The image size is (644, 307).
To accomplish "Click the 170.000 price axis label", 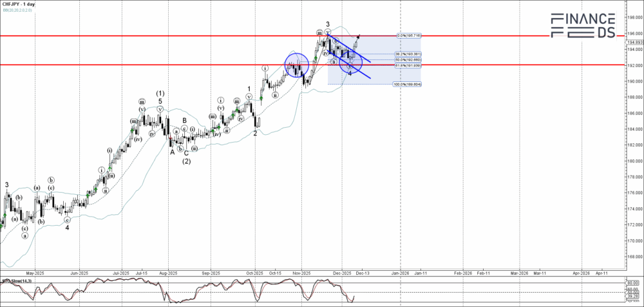I will point(636,241).
